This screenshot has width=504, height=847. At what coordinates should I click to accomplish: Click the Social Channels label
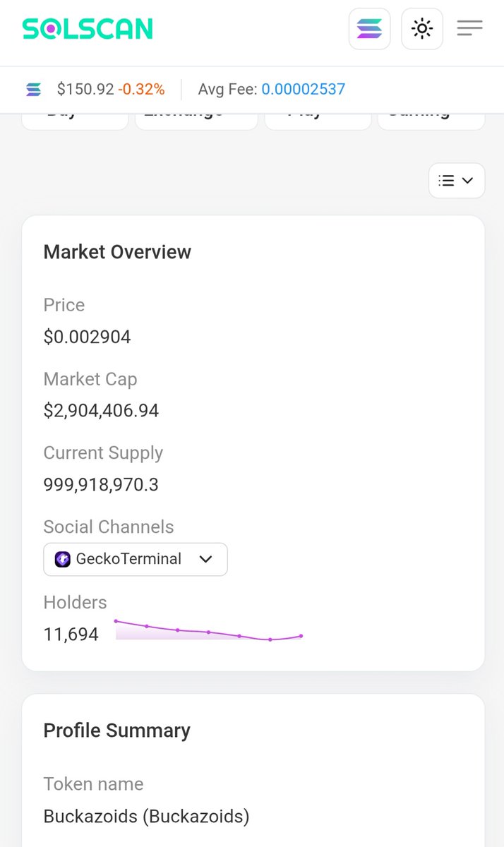click(109, 527)
